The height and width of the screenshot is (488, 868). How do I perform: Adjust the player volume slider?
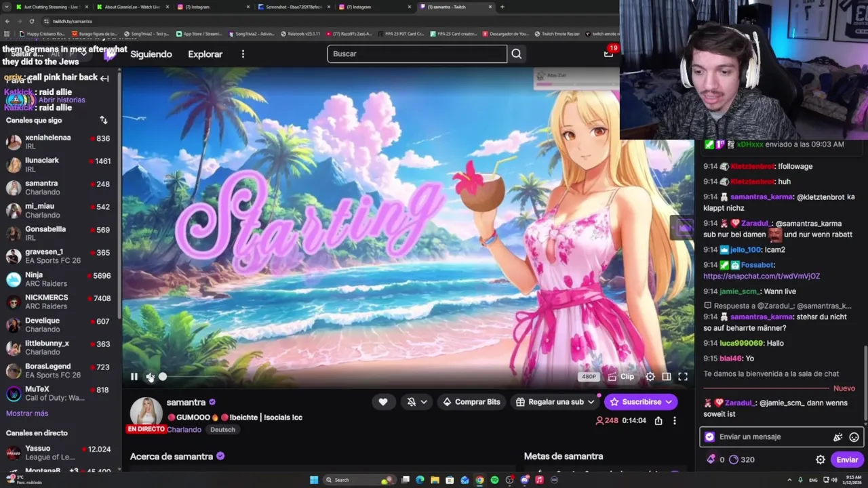point(190,377)
